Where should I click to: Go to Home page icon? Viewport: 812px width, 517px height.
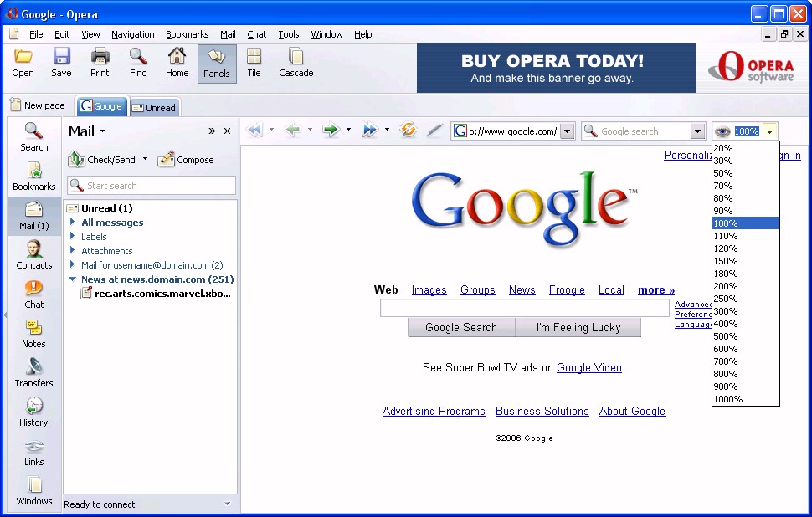click(177, 56)
